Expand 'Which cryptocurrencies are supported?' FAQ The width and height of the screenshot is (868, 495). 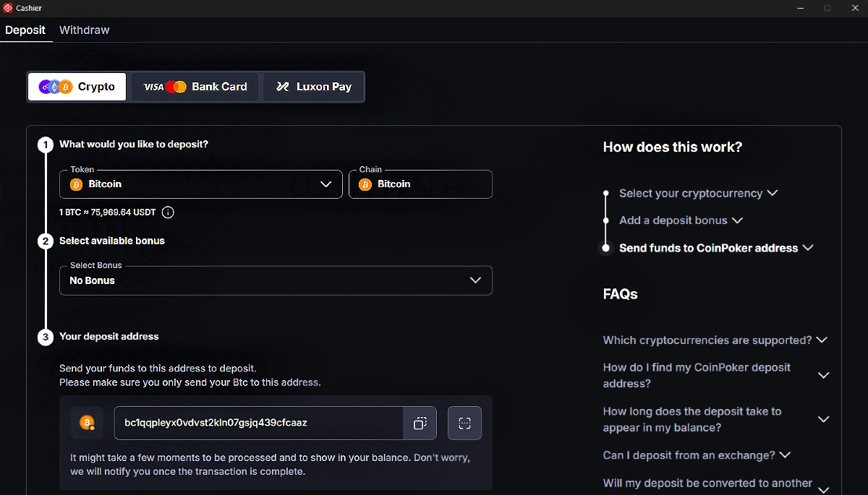715,340
